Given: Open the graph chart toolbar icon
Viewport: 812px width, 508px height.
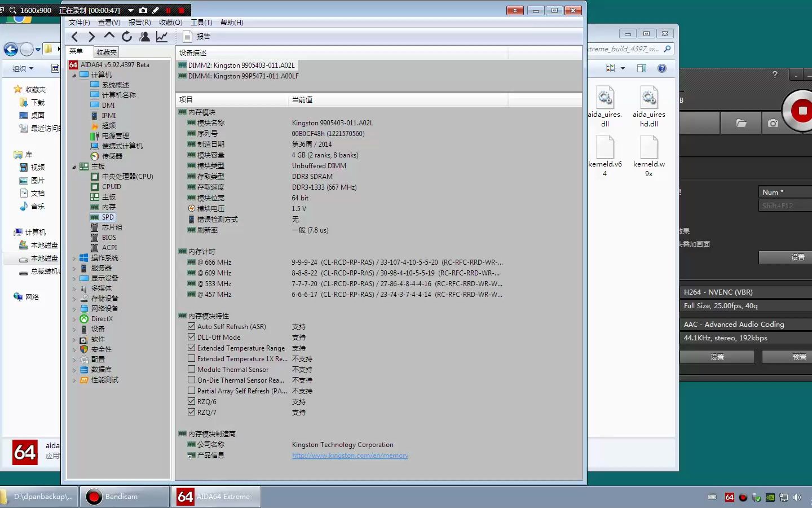Looking at the screenshot, I should 162,37.
